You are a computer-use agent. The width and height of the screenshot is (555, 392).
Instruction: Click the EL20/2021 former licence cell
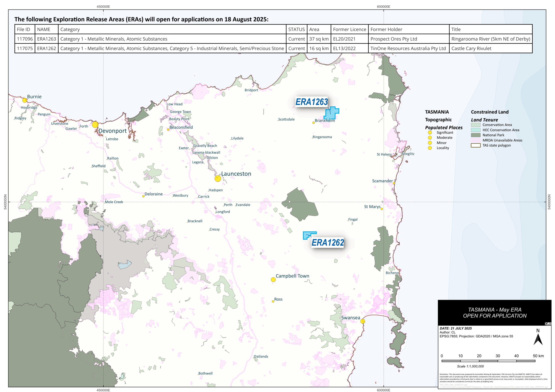(x=344, y=39)
